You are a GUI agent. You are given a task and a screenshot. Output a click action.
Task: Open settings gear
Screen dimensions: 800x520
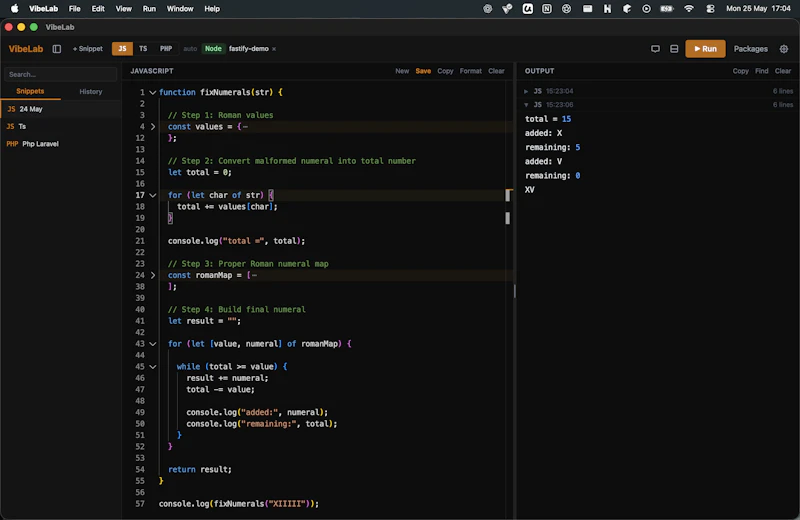point(784,49)
